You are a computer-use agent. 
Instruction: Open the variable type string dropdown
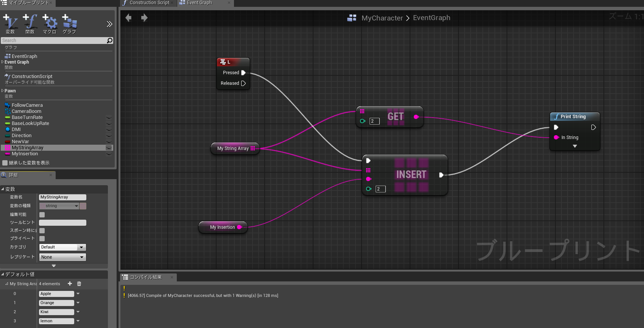click(x=59, y=206)
